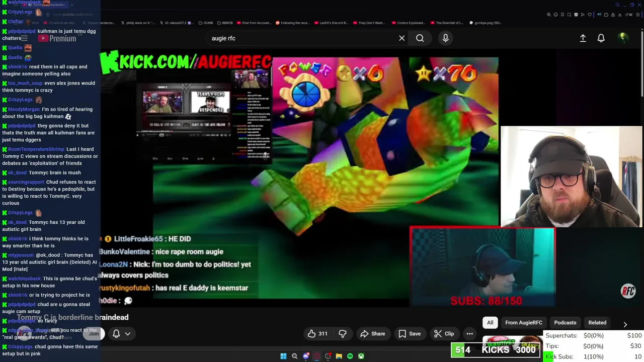Select the 'All' filter chip

(490, 323)
